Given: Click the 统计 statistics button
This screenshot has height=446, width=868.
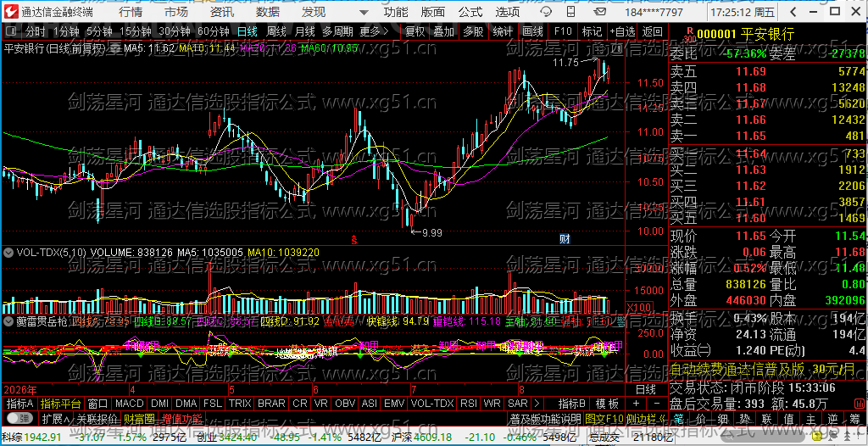Looking at the screenshot, I should (x=504, y=31).
